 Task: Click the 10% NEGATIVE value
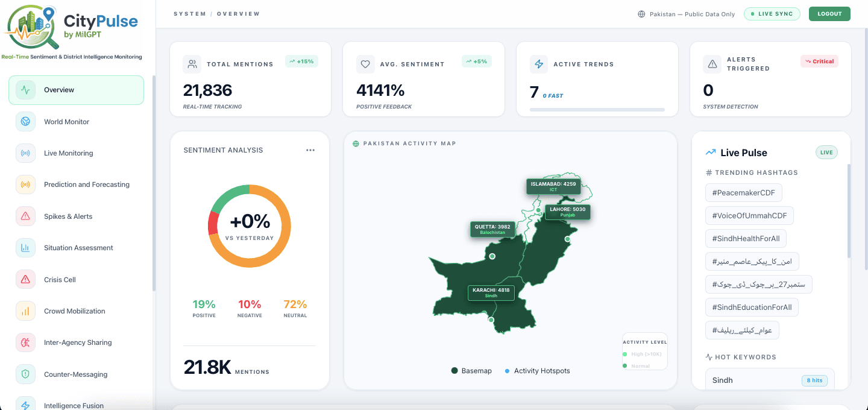pos(250,304)
